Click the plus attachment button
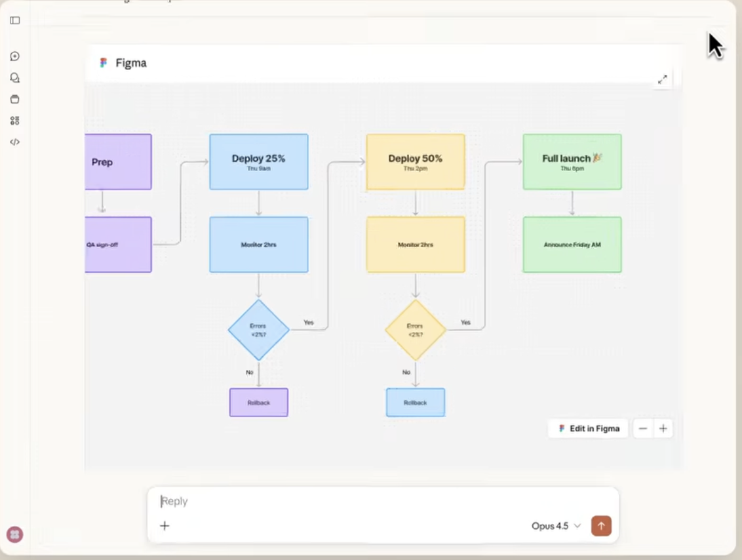Image resolution: width=742 pixels, height=560 pixels. click(165, 526)
